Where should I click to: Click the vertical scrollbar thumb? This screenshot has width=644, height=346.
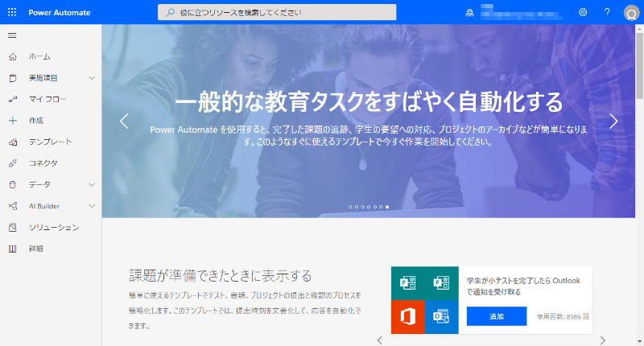click(639, 66)
